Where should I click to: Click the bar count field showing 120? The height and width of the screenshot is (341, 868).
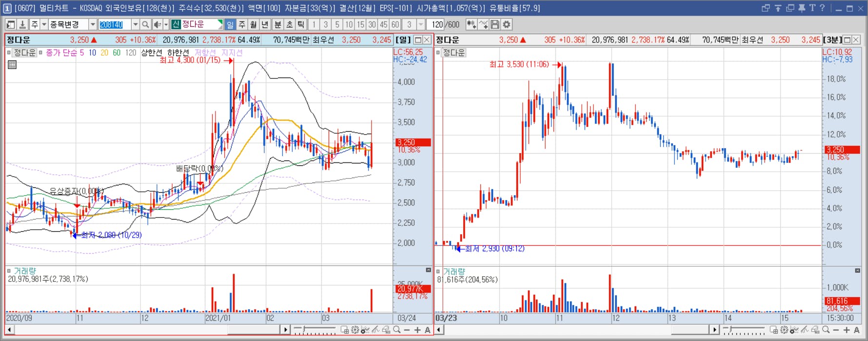[x=436, y=24]
